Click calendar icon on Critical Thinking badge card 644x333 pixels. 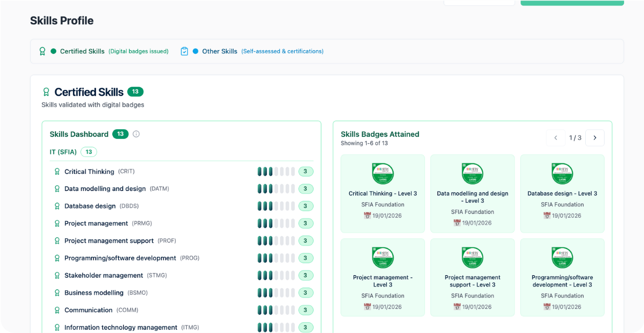point(367,216)
